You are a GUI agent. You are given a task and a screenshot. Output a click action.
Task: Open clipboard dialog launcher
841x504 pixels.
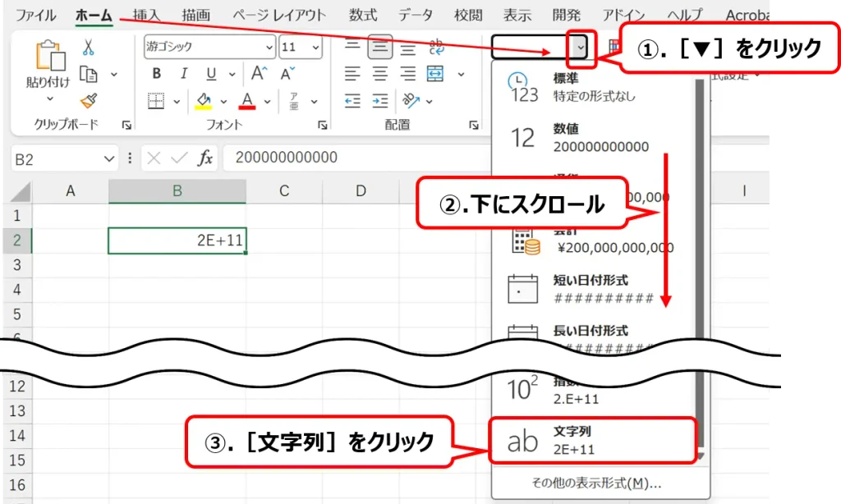126,125
